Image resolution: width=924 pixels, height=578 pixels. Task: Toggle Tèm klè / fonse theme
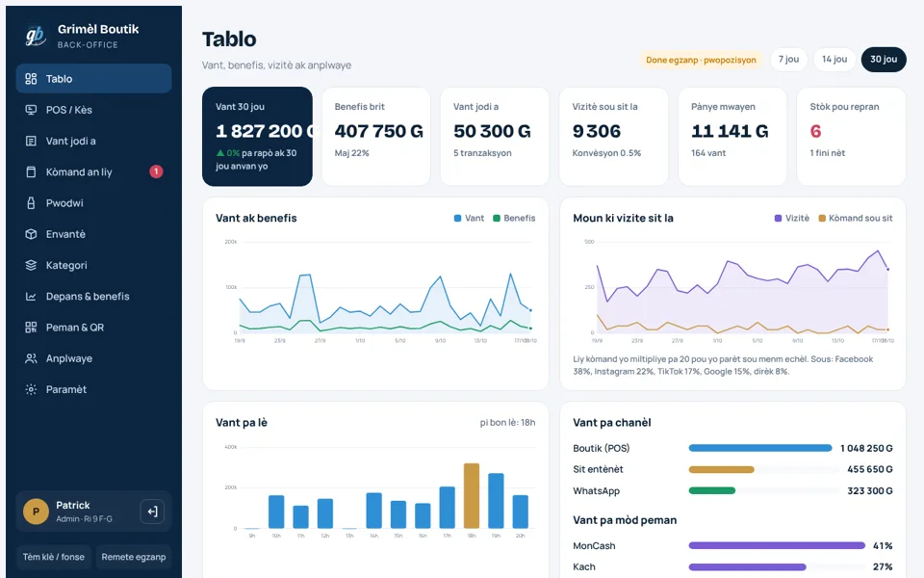point(54,557)
